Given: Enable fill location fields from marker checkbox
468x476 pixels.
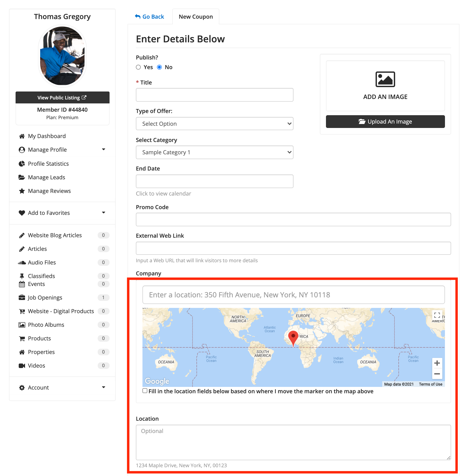Looking at the screenshot, I should pyautogui.click(x=145, y=391).
